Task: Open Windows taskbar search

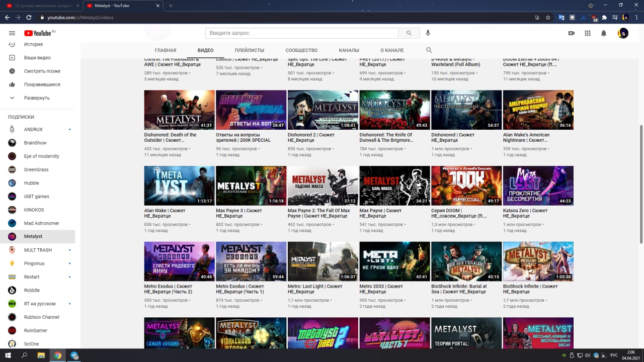Action: point(24,355)
